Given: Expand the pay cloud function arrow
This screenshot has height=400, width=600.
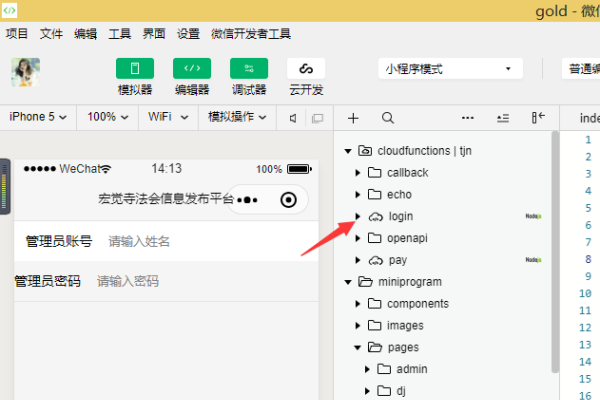Looking at the screenshot, I should tap(358, 260).
